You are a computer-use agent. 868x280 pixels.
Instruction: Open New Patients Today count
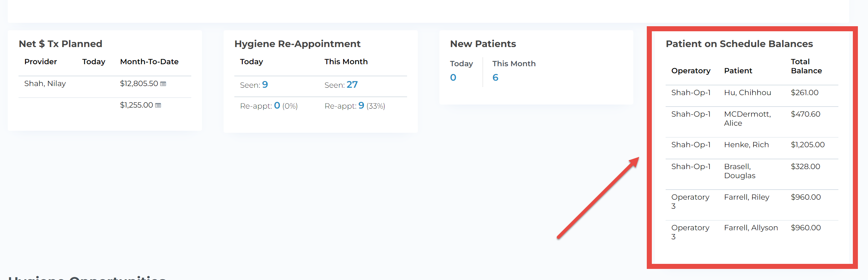pos(453,77)
